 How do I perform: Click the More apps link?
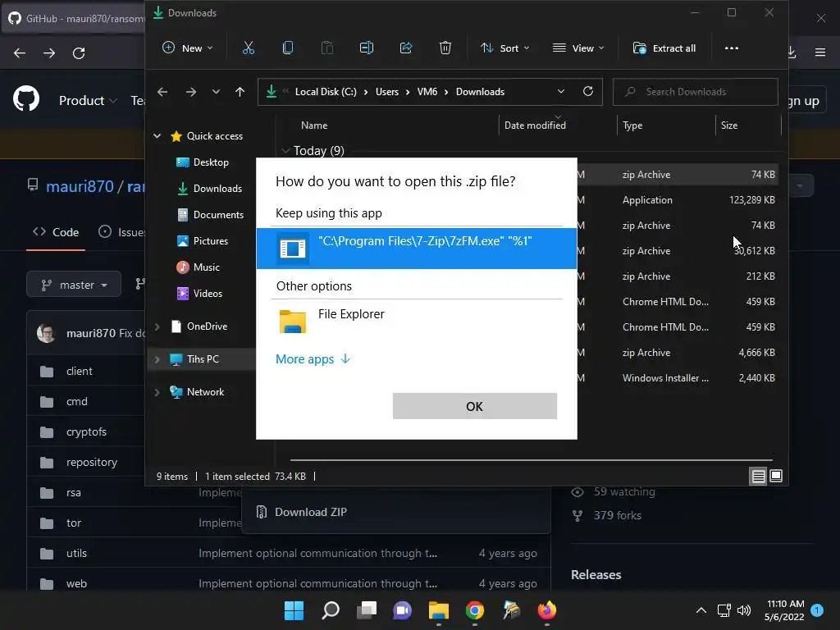pos(313,359)
